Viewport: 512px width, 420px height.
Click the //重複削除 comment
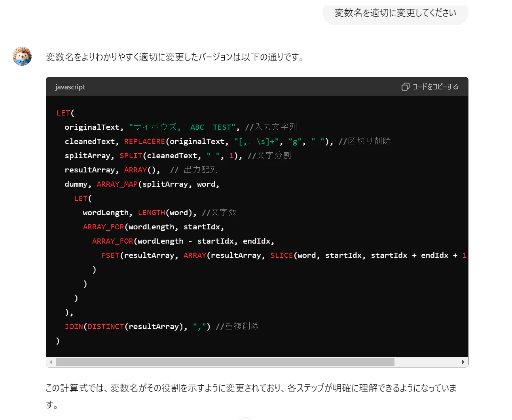click(237, 326)
